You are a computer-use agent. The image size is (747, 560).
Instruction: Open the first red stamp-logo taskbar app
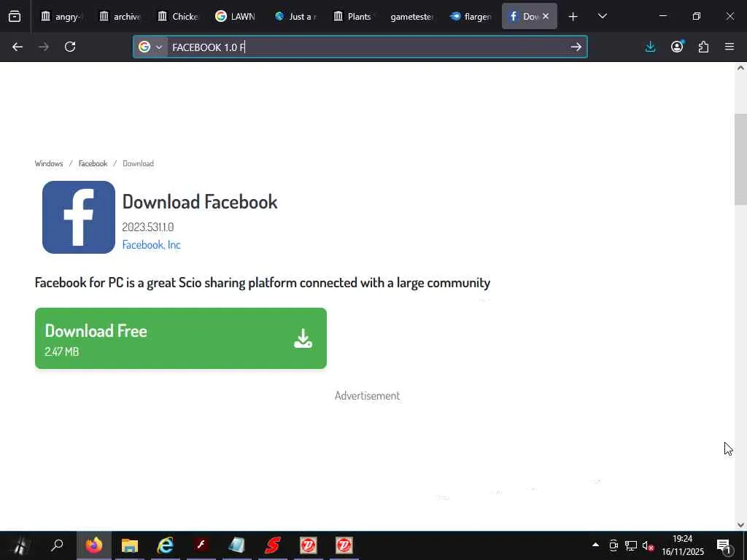point(309,545)
